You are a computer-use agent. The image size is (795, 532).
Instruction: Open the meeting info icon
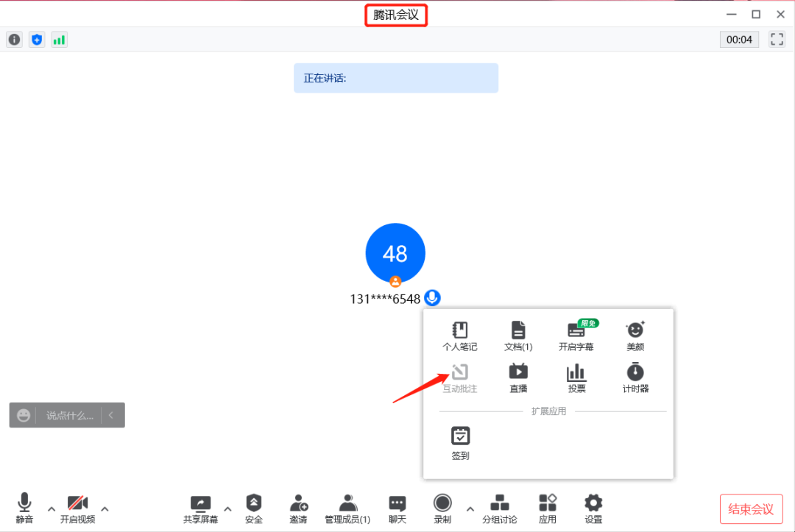tap(14, 40)
